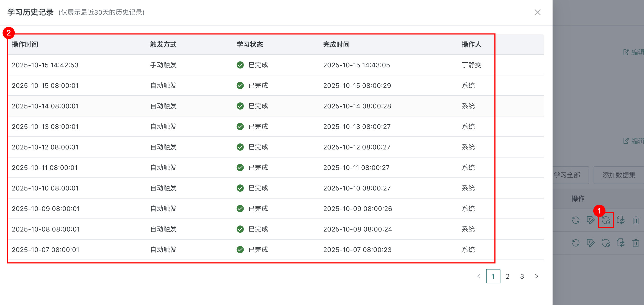Click file sync icon in second operations row
Image resolution: width=644 pixels, height=305 pixels.
click(x=621, y=243)
